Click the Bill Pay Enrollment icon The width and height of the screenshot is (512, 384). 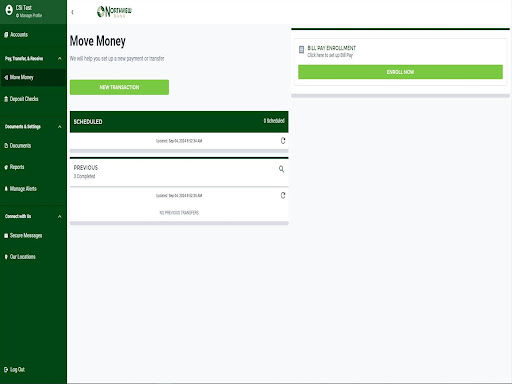(301, 50)
